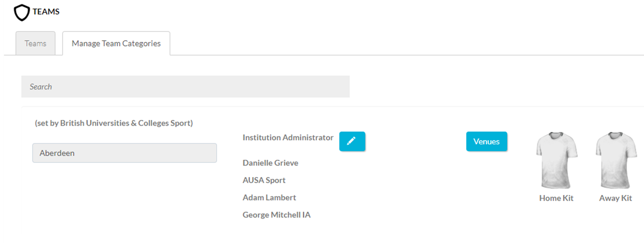Select the Home Kit shirt image
The height and width of the screenshot is (243, 644).
[557, 161]
